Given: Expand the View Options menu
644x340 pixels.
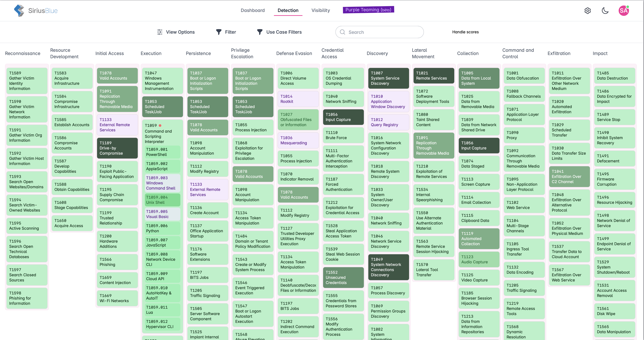Looking at the screenshot, I should (180, 32).
